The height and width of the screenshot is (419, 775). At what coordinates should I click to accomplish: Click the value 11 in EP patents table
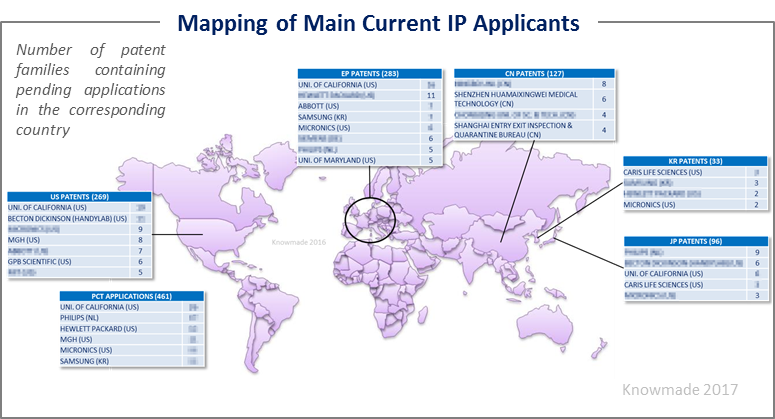[431, 95]
